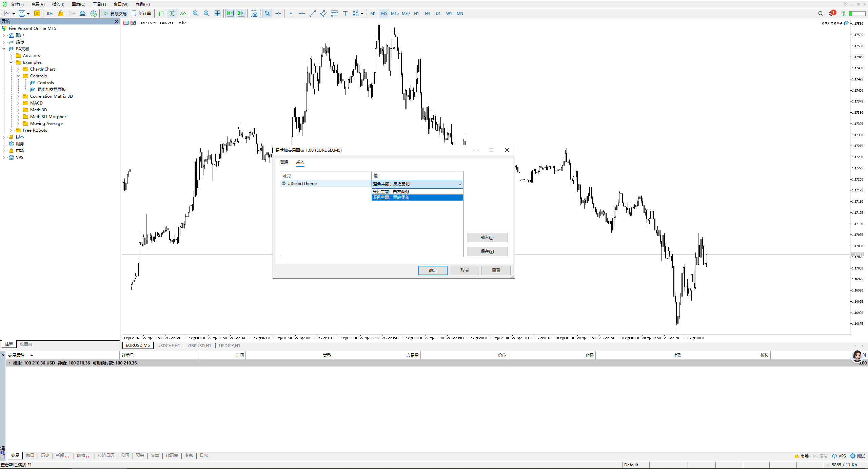Switch chart to candlestick display
The height and width of the screenshot is (469, 868).
click(x=172, y=14)
